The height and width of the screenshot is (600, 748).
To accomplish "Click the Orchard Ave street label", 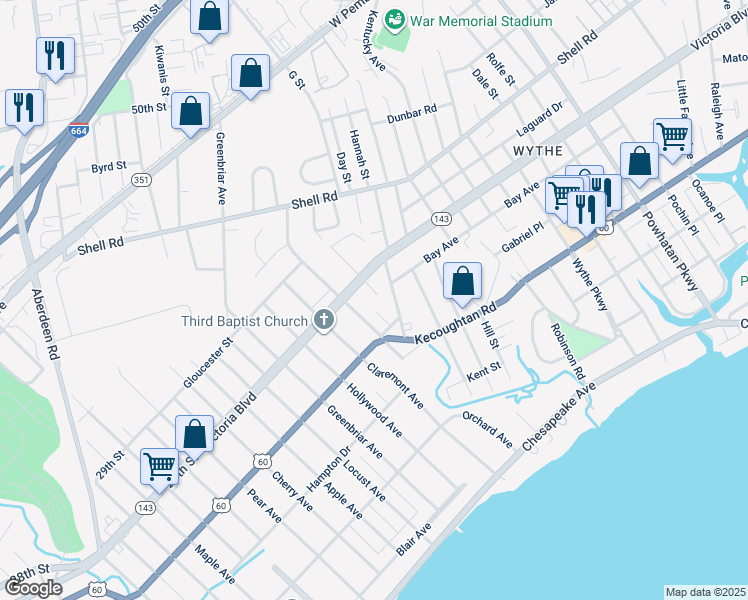I will click(x=488, y=430).
